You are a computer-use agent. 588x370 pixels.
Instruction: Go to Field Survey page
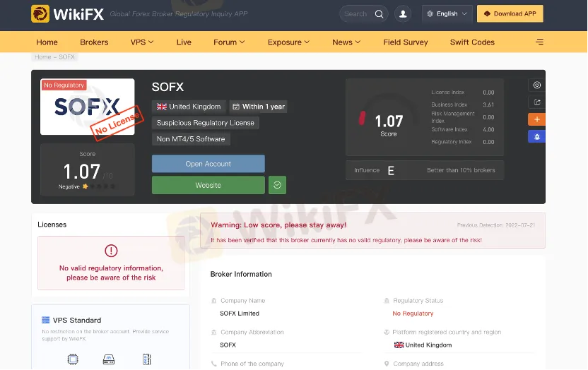pos(405,42)
